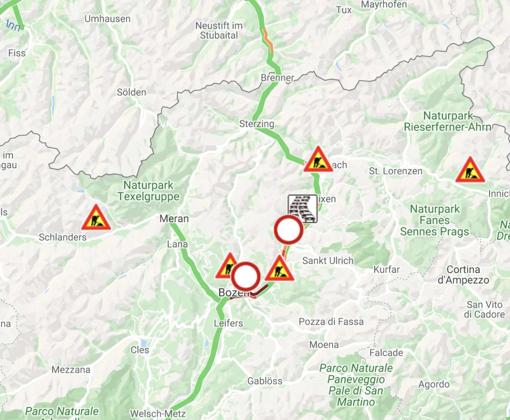Click the traffic jam icon near Brixen
This screenshot has height=420, width=510.
coord(303,208)
